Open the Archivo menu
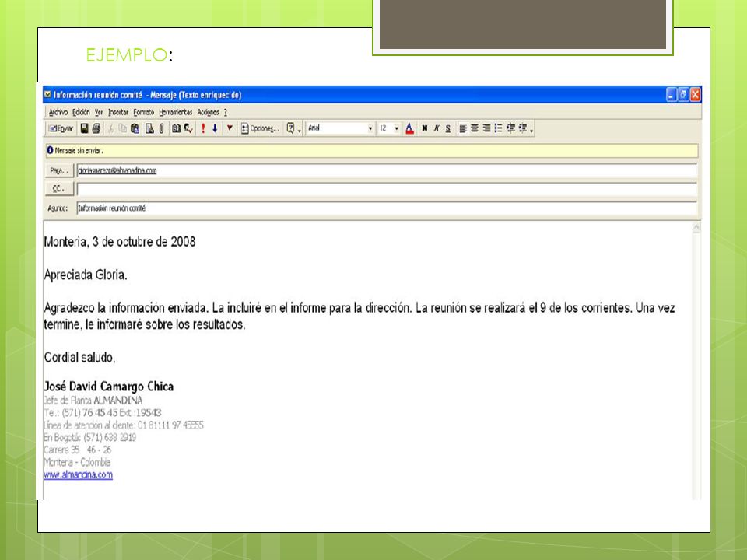The image size is (747, 560). 58,112
